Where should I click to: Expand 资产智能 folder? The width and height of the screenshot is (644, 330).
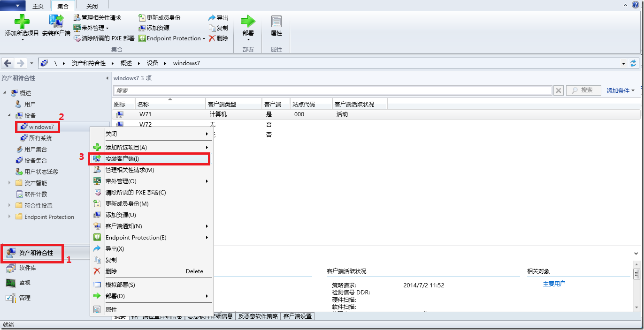click(x=9, y=183)
